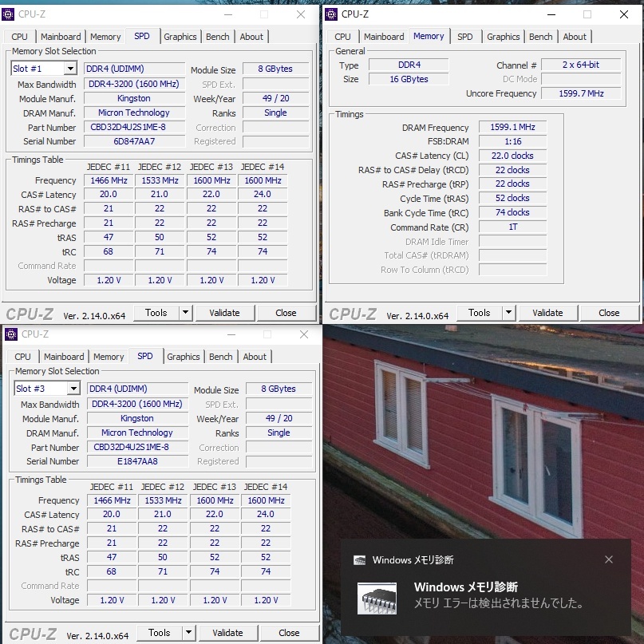Click the small Windows Memory Diagnostic header icon
This screenshot has height=644, width=644.
click(360, 560)
